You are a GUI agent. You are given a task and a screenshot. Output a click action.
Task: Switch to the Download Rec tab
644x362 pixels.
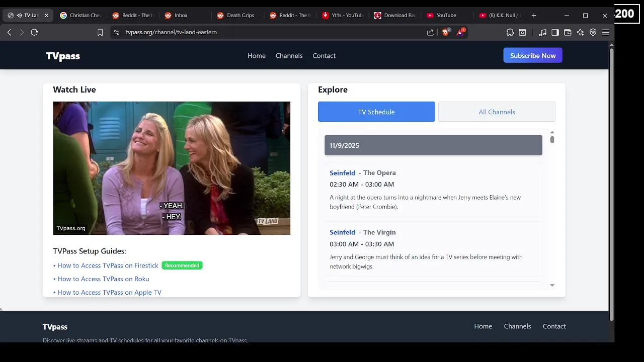click(394, 15)
